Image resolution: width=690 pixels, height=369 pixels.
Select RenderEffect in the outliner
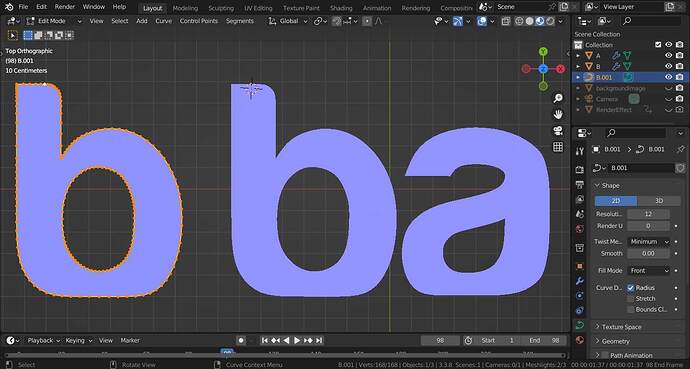pyautogui.click(x=613, y=110)
